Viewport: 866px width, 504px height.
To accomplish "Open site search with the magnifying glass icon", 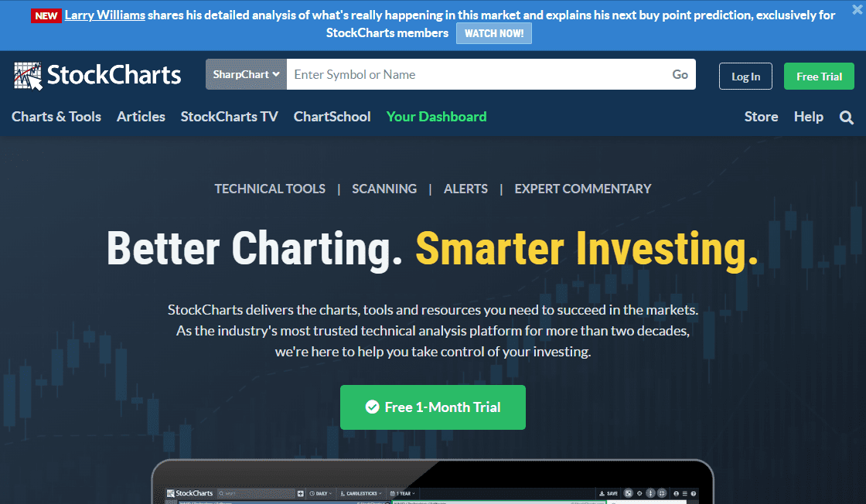I will [846, 117].
